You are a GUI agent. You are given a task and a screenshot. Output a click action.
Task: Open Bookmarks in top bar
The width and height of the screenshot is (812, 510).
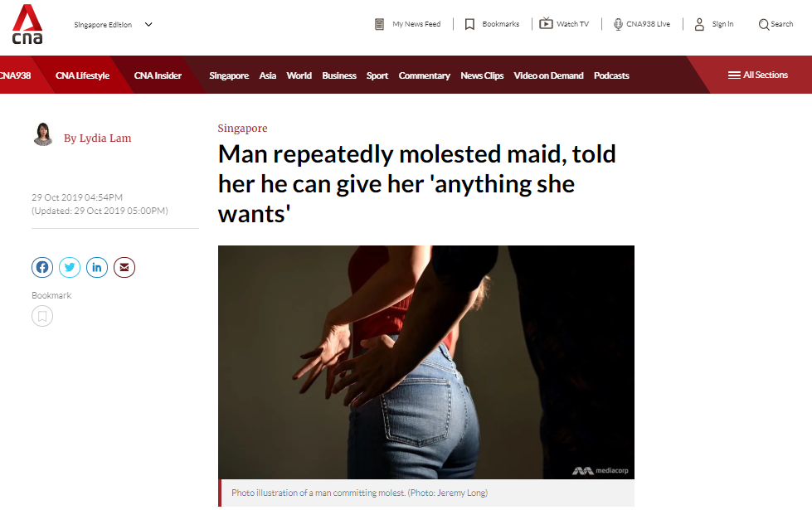tap(492, 24)
